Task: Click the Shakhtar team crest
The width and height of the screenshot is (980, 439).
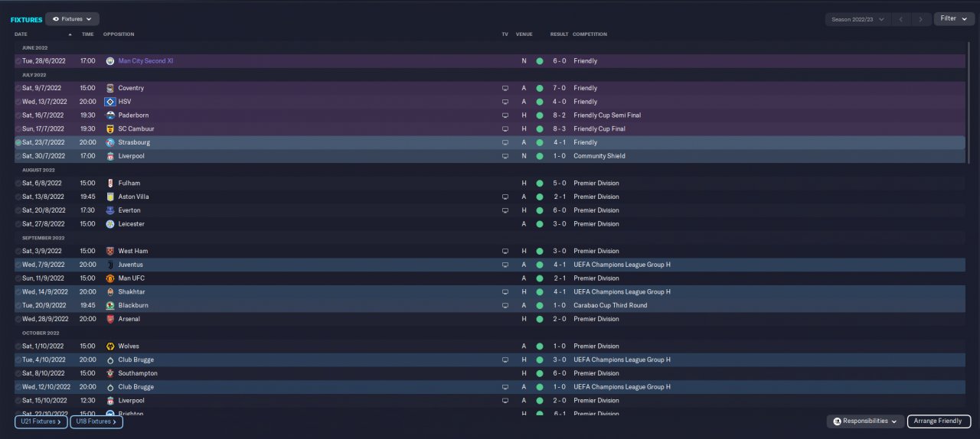Action: [x=110, y=291]
